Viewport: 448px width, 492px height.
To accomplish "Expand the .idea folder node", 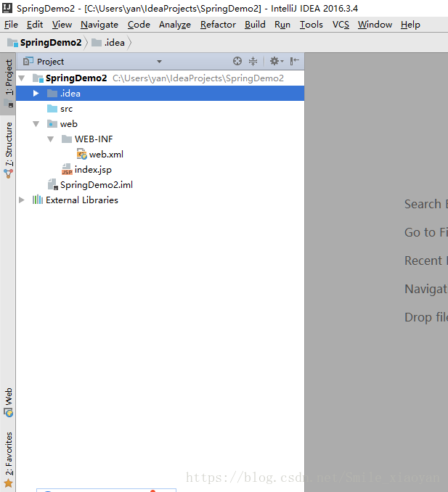I will coord(36,93).
